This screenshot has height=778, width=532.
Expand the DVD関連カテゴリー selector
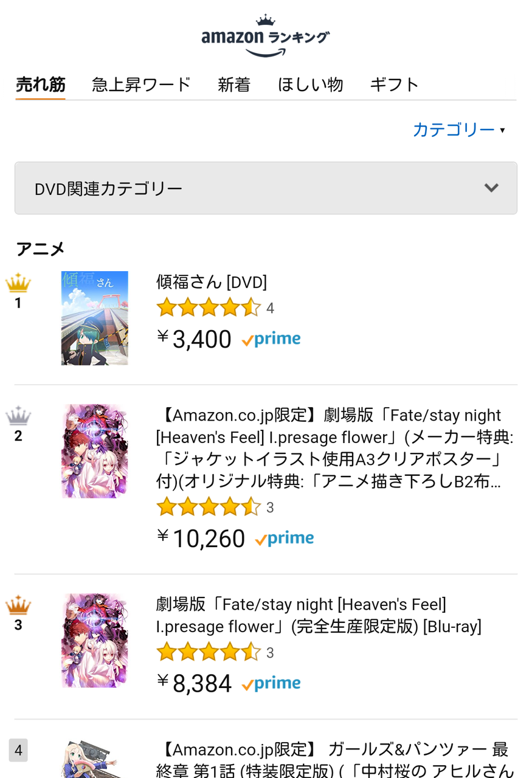[266, 188]
